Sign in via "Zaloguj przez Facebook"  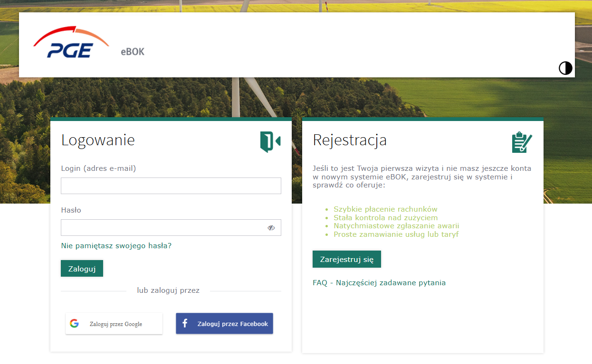click(x=224, y=323)
